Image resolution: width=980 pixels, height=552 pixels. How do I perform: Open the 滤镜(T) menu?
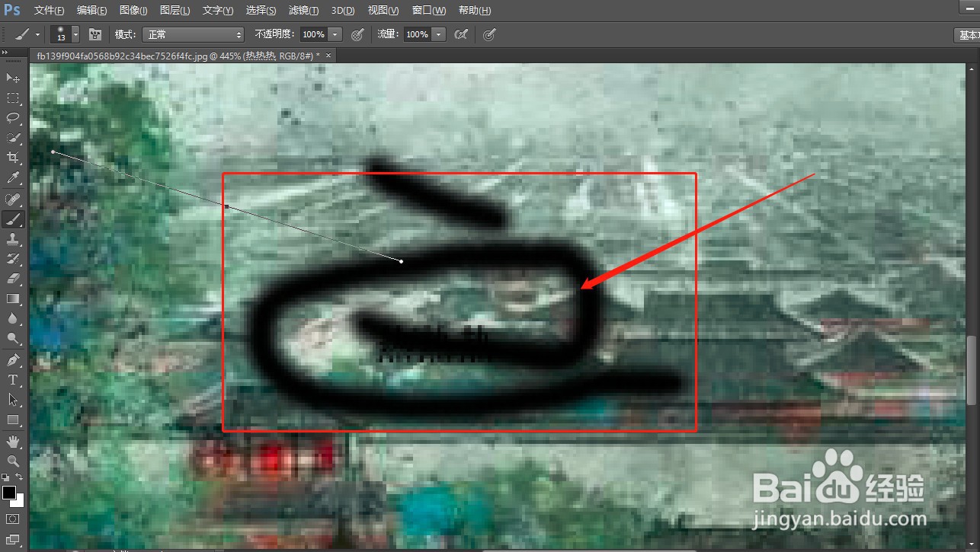pos(304,11)
